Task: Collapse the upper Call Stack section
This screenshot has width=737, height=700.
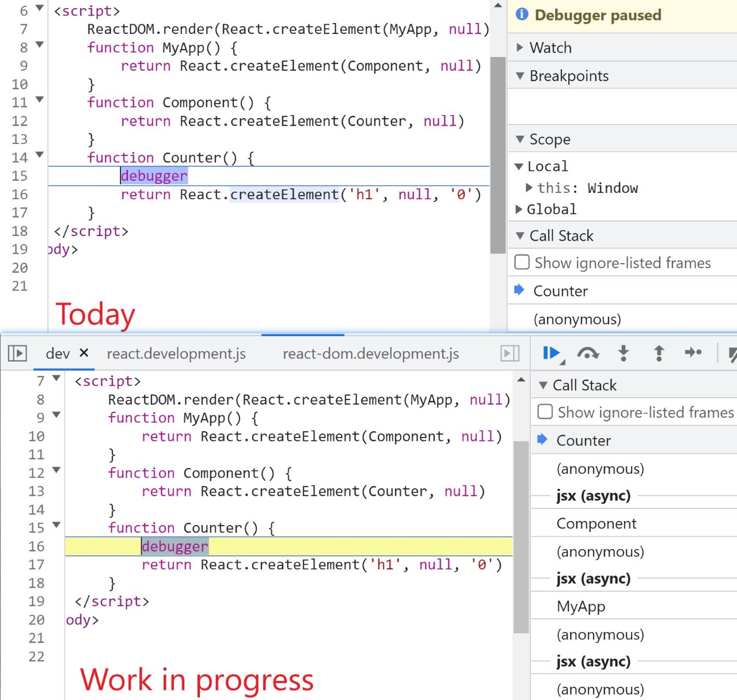Action: pos(520,235)
